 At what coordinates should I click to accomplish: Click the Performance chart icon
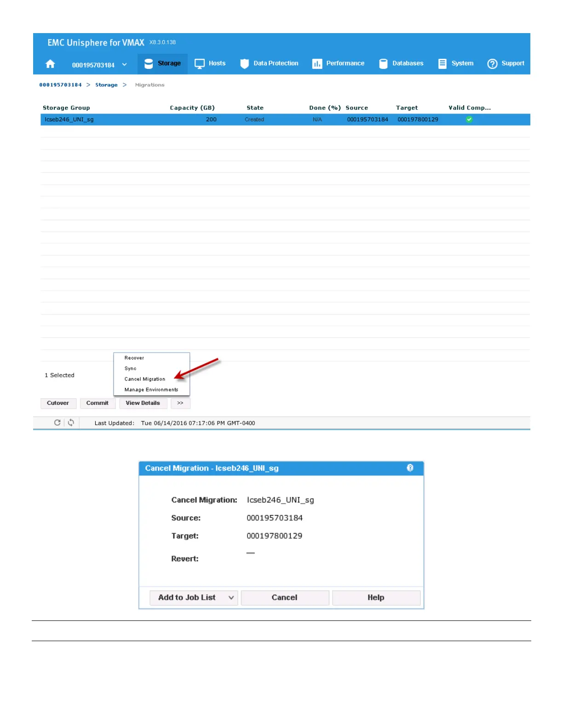(x=317, y=64)
